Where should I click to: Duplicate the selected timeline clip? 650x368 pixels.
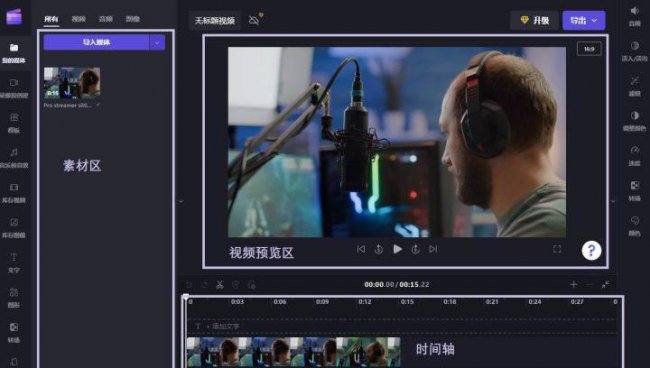251,285
